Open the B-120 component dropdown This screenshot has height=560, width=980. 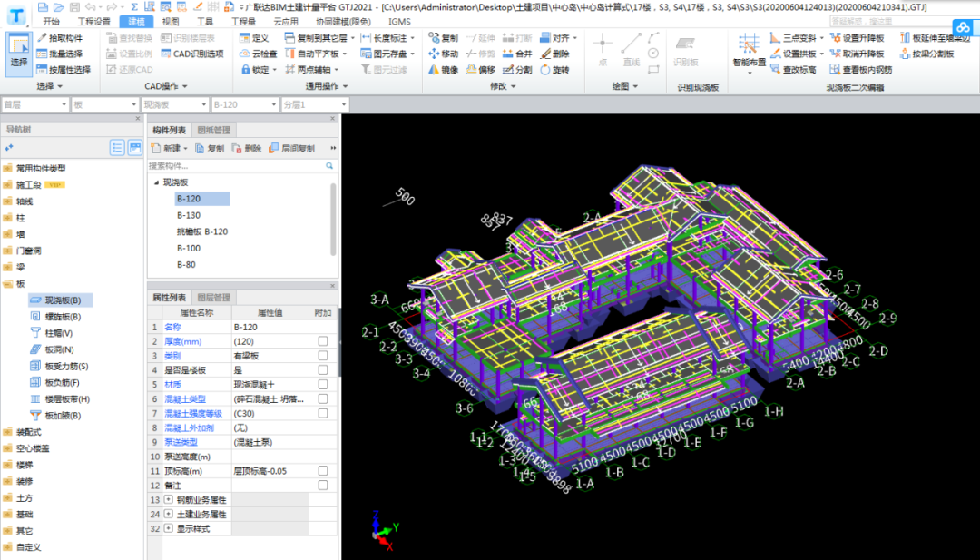[x=244, y=104]
